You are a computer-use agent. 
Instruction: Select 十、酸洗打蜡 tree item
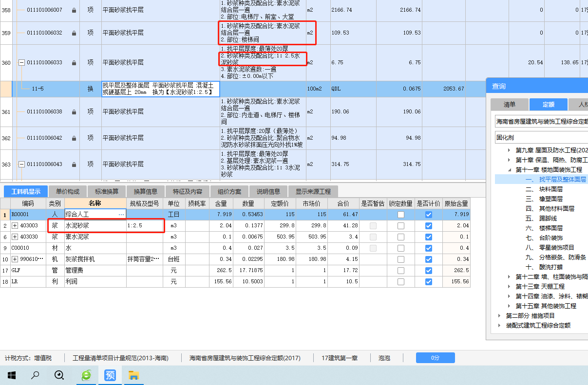point(544,267)
